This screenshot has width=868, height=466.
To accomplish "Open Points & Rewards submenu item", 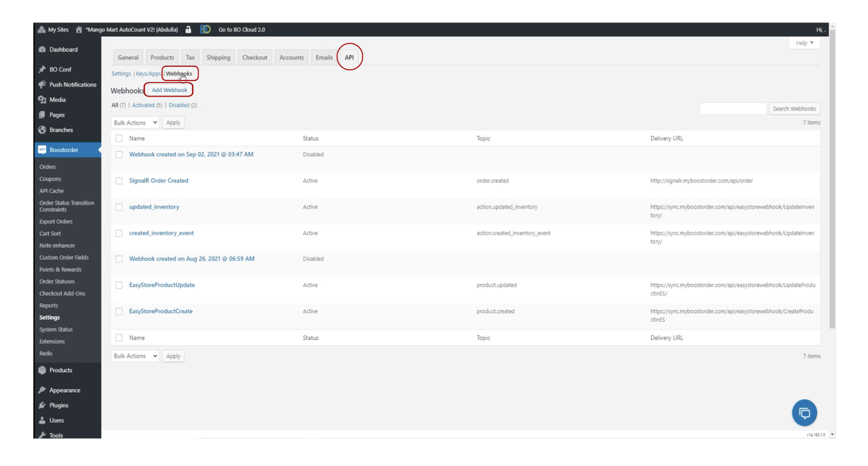I will tap(60, 270).
